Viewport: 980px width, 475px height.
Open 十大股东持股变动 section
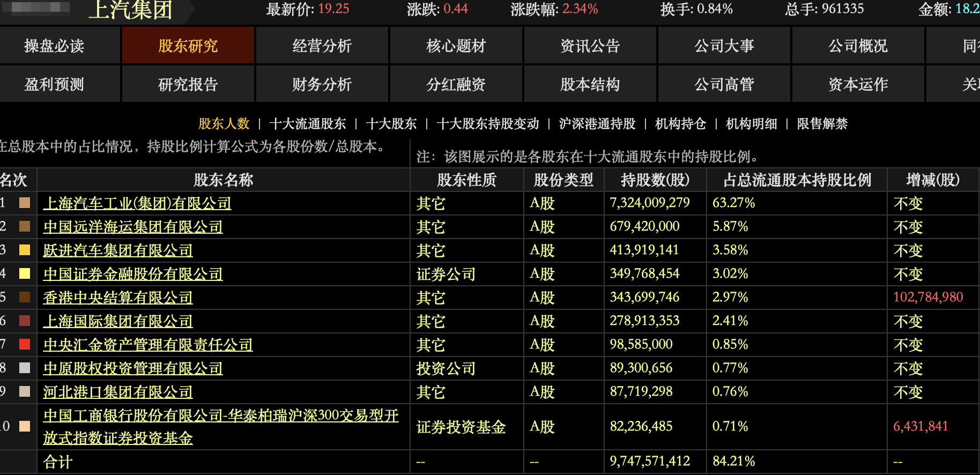click(x=488, y=124)
